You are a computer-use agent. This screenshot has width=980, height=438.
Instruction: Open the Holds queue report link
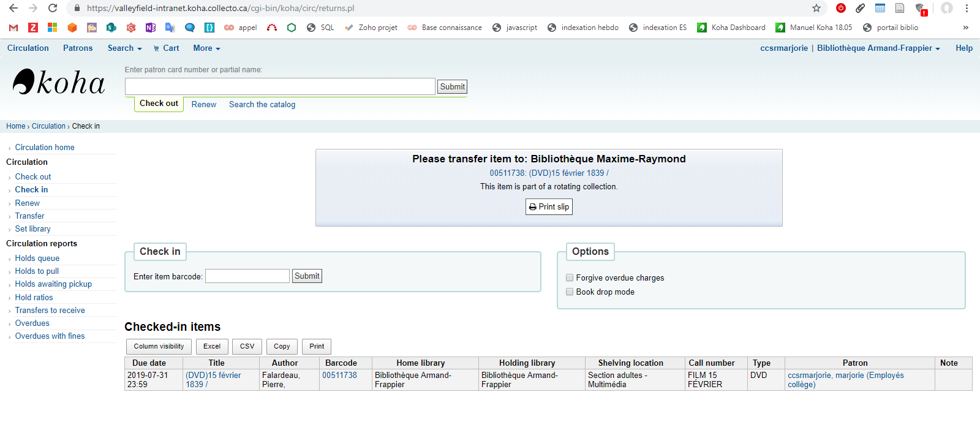[37, 259]
